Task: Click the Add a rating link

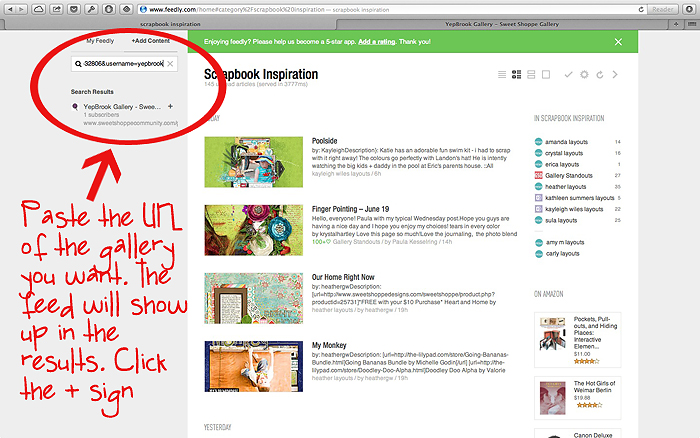Action: pyautogui.click(x=376, y=42)
